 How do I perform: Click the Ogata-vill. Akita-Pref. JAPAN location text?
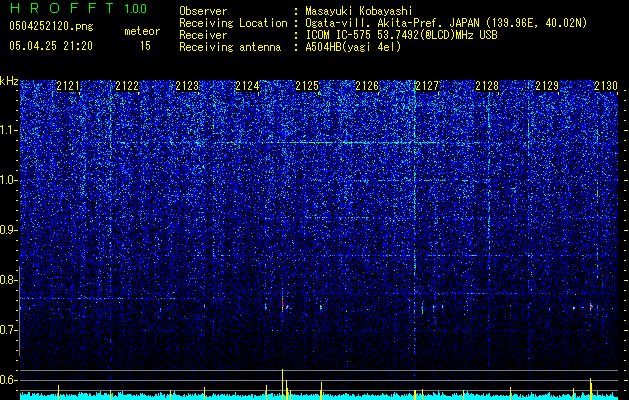tap(446, 23)
